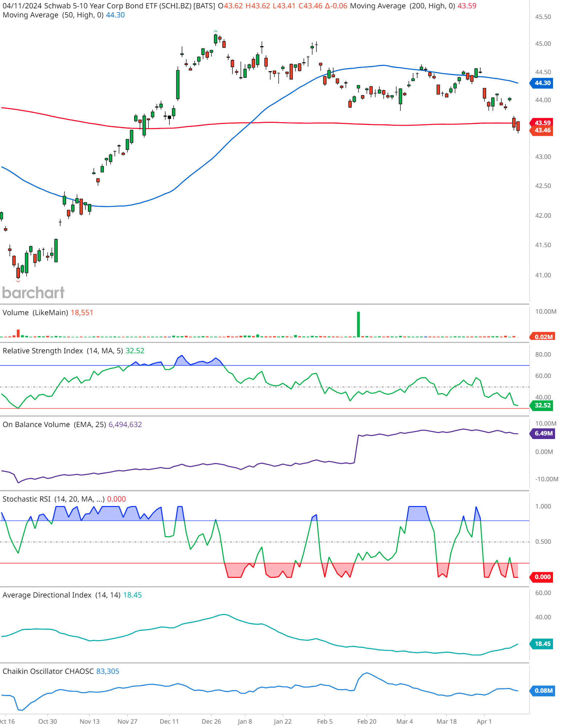The image size is (561, 728).
Task: Click the "Apr 1" date axis label
Action: [484, 721]
